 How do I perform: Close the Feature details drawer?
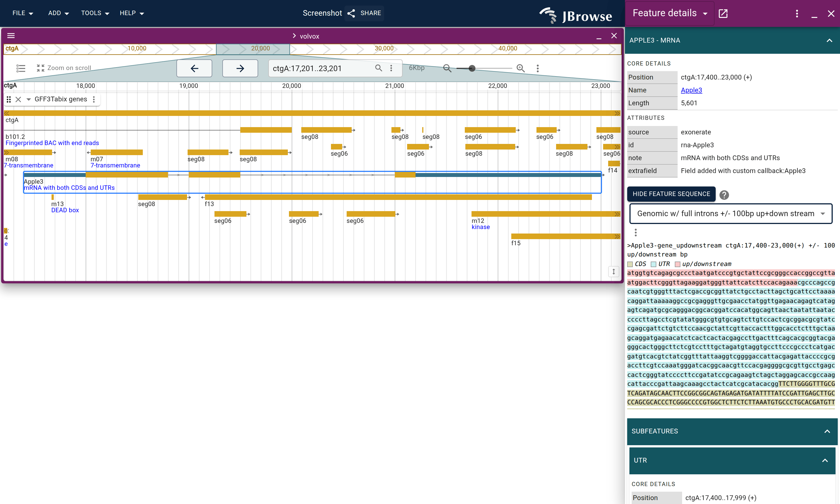pos(831,13)
